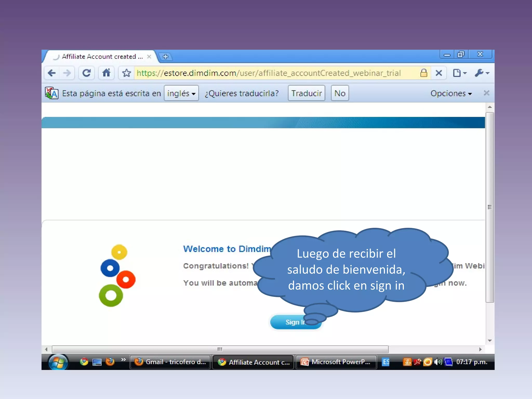
Task: Click the vertical scrollbar thumb
Action: [490, 207]
